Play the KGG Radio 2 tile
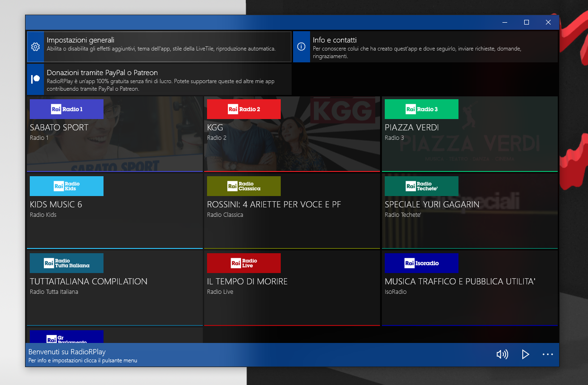The image size is (588, 385). pos(292,134)
